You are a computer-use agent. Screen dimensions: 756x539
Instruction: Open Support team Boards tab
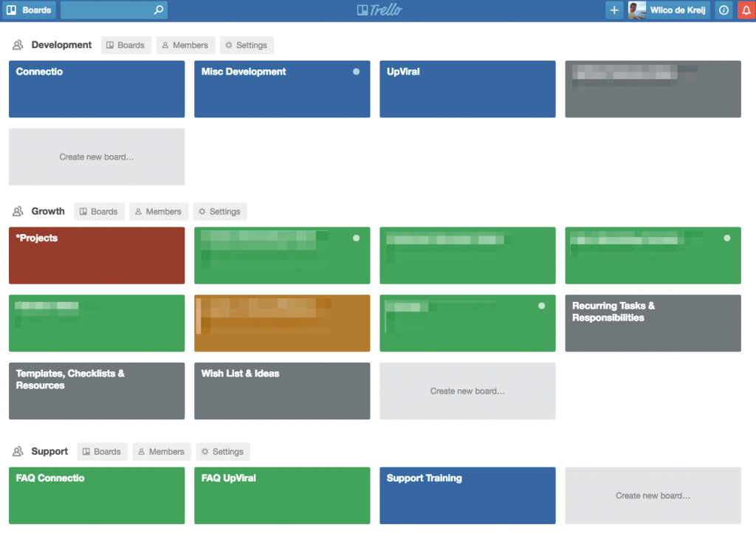(x=102, y=451)
